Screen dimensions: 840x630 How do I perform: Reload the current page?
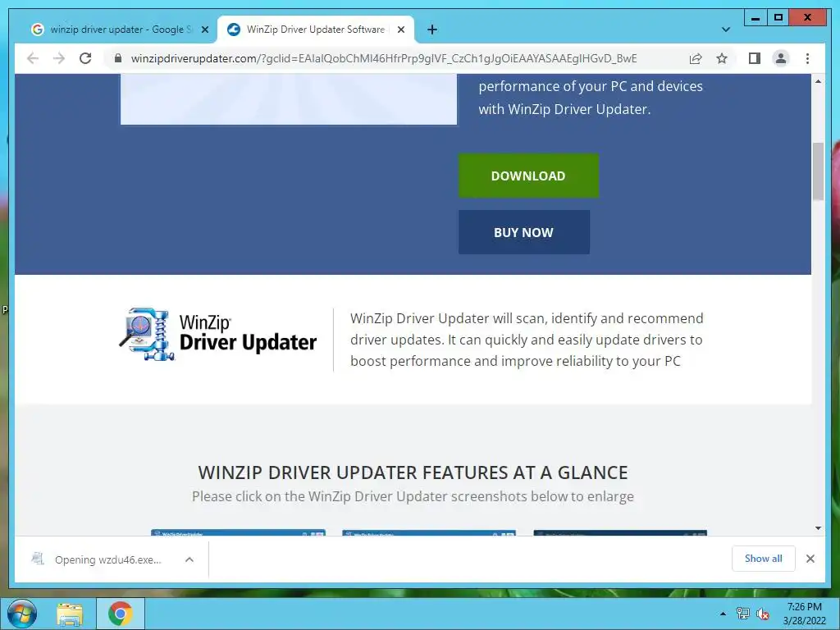(85, 58)
